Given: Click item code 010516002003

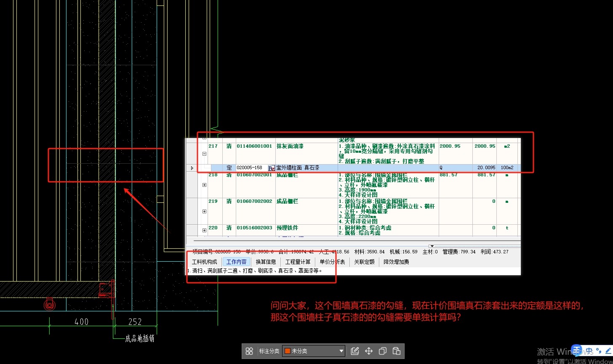Looking at the screenshot, I should pos(255,228).
